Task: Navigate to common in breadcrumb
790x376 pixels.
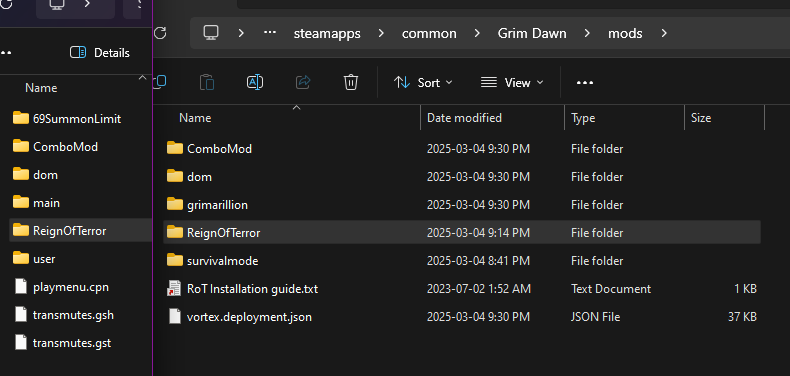Action: point(429,34)
